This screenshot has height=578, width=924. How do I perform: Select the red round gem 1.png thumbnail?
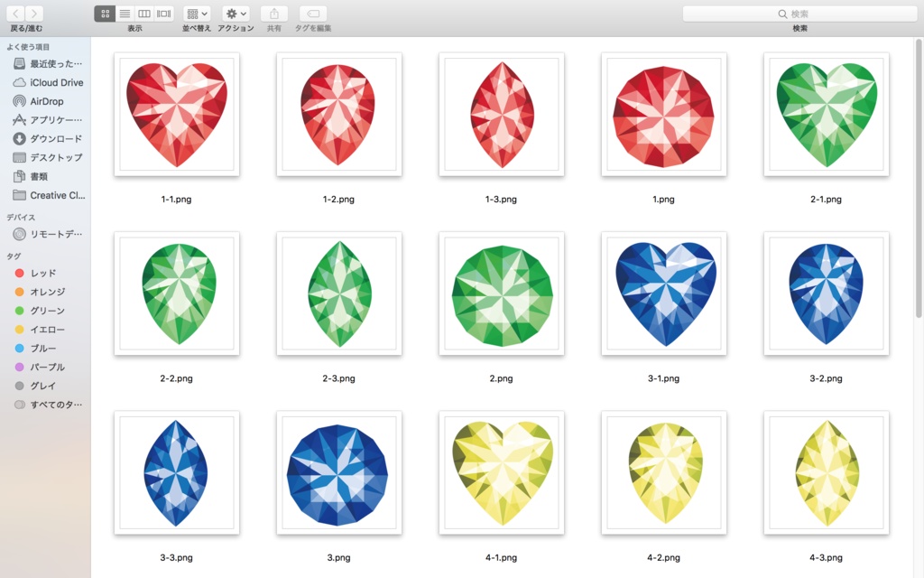click(663, 115)
